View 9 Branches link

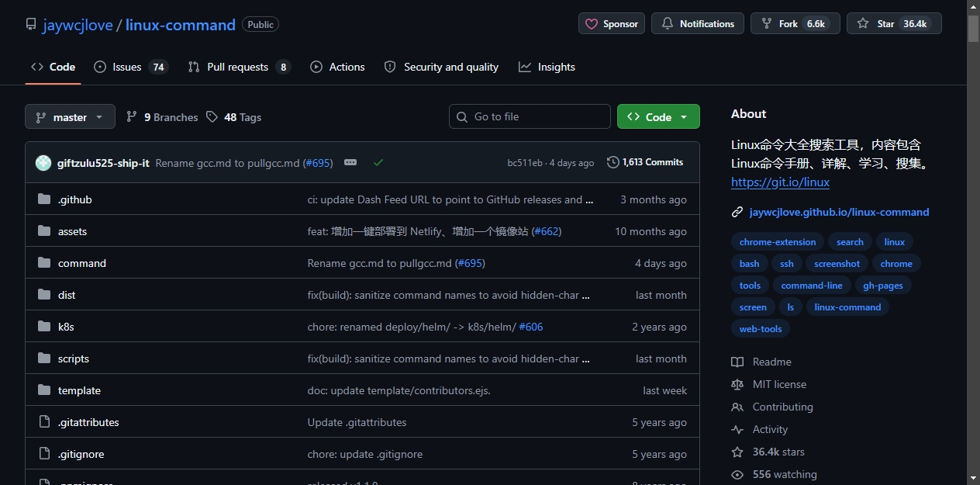coord(162,117)
